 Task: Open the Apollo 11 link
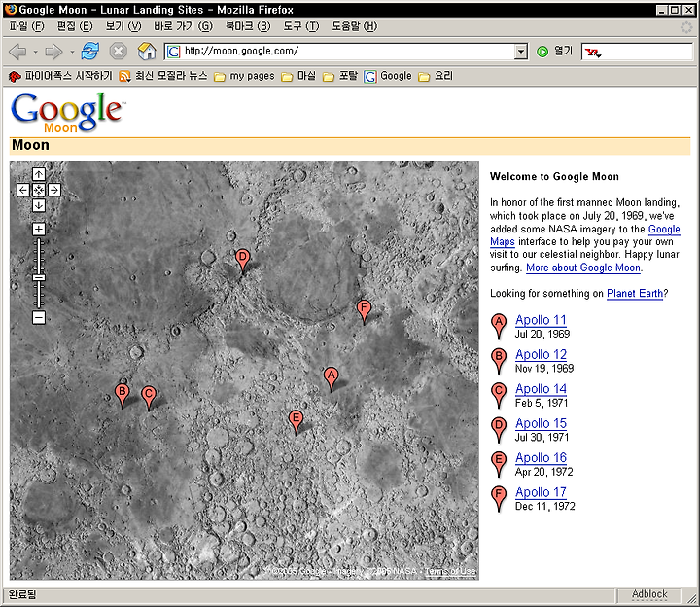coord(542,320)
